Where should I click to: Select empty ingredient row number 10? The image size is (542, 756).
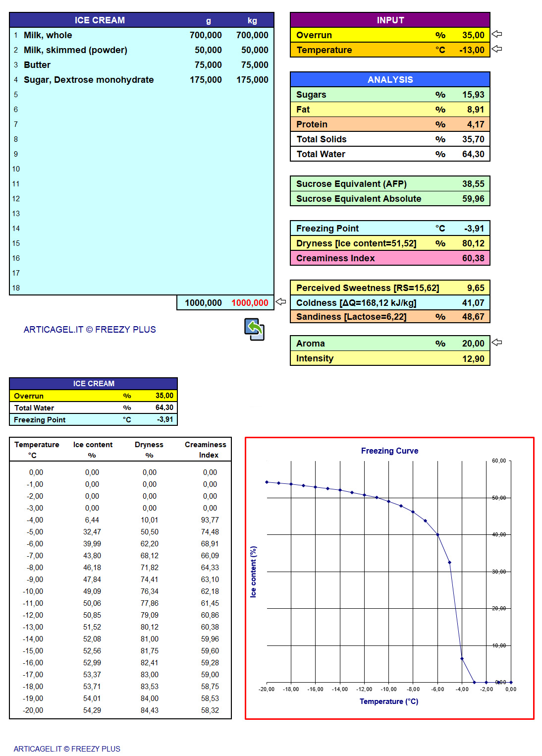(142, 169)
